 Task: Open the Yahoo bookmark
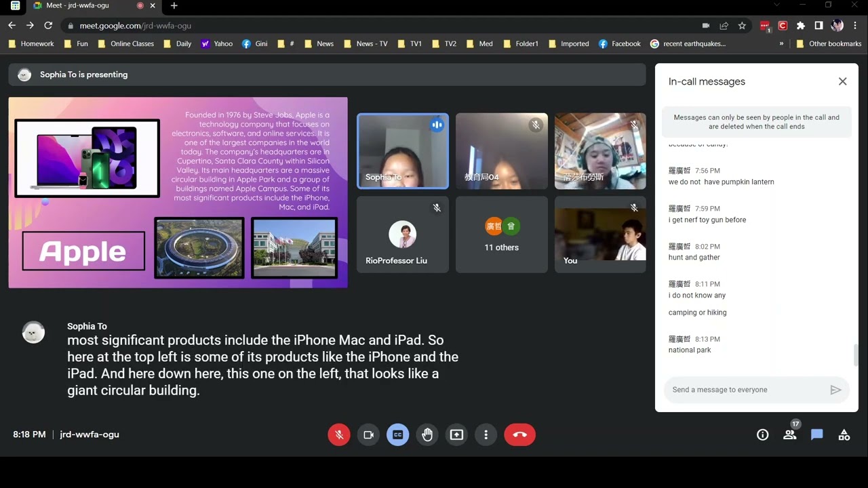(217, 43)
